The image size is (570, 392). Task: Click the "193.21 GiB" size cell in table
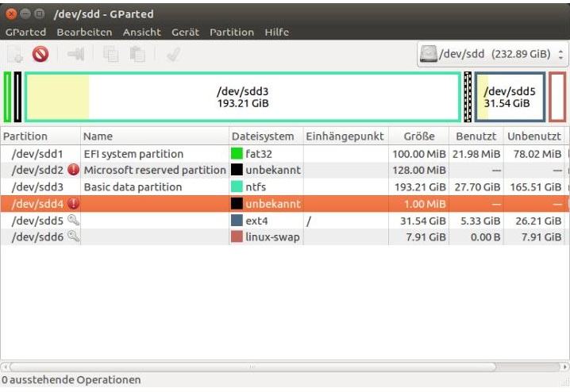tap(420, 187)
